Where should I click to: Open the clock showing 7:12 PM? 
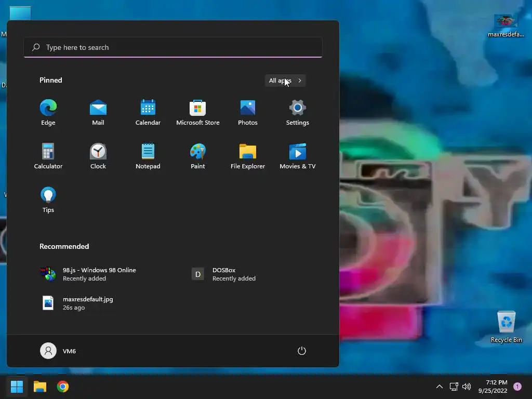493,387
